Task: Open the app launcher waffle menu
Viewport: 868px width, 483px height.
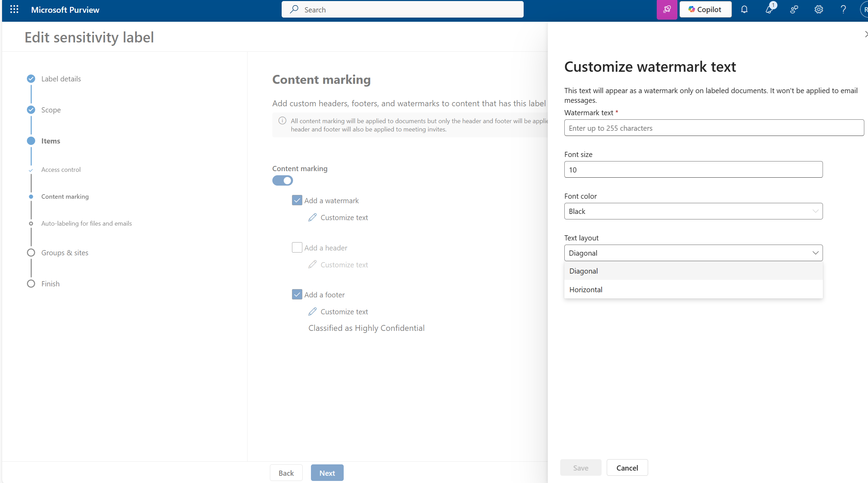Action: click(14, 9)
